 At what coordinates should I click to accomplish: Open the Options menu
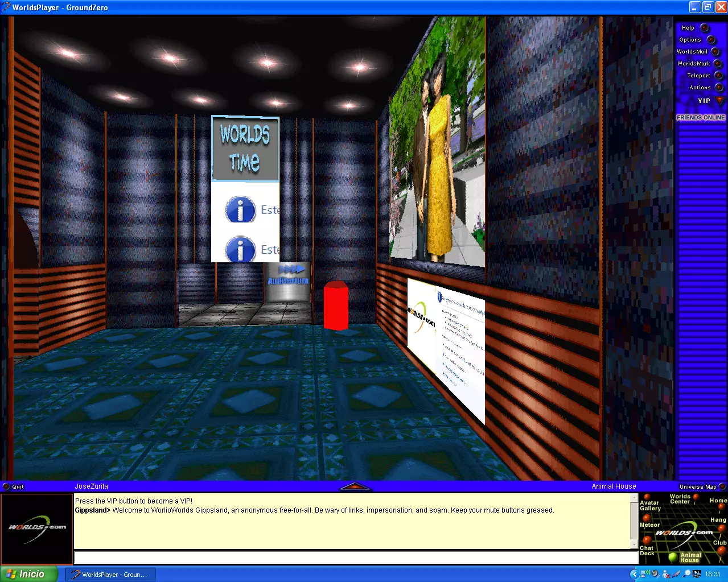(711, 39)
